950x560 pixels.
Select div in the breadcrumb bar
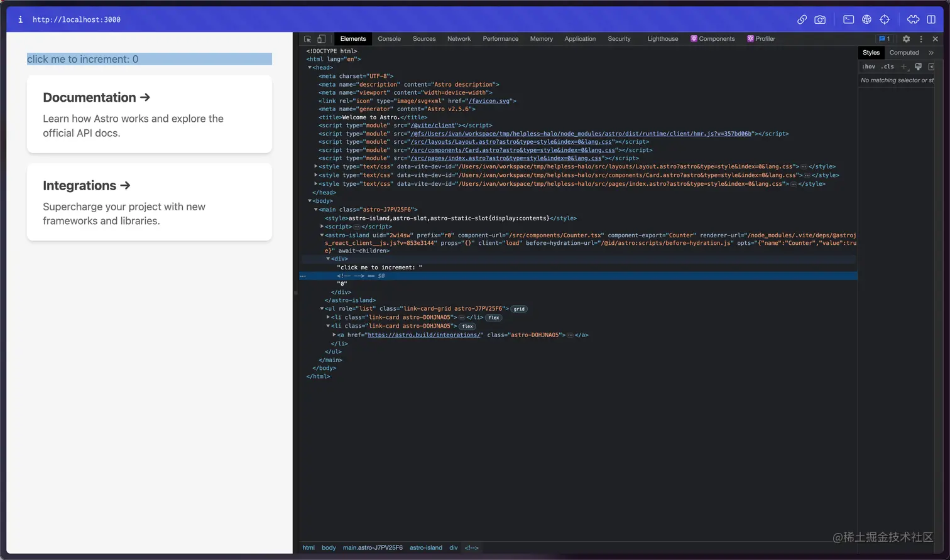coord(454,548)
